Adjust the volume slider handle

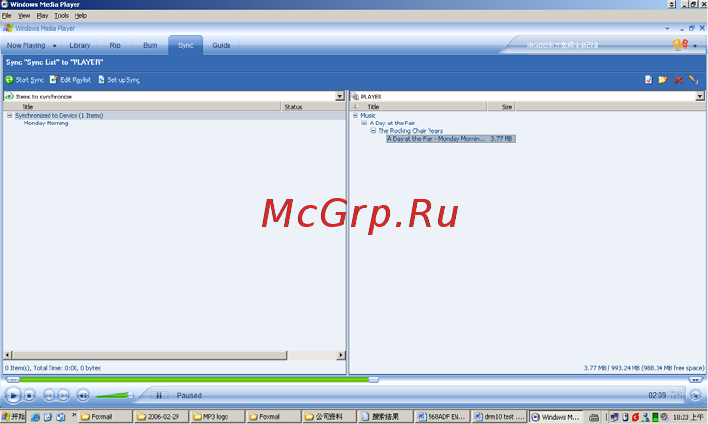point(130,396)
